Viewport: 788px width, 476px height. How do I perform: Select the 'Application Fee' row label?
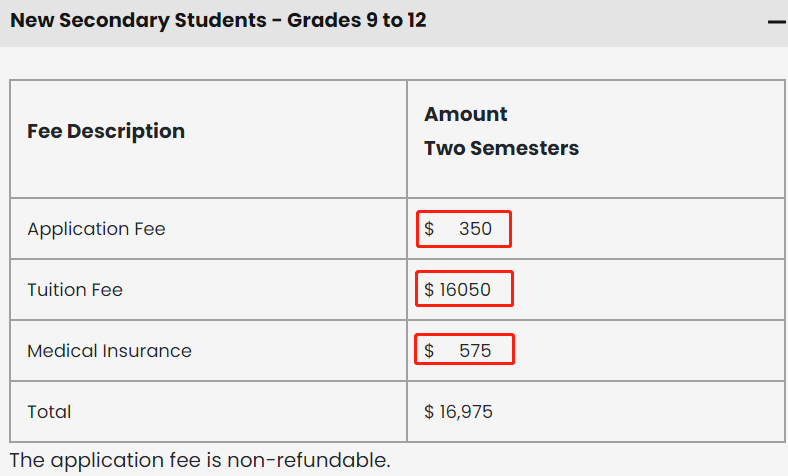[x=96, y=229]
